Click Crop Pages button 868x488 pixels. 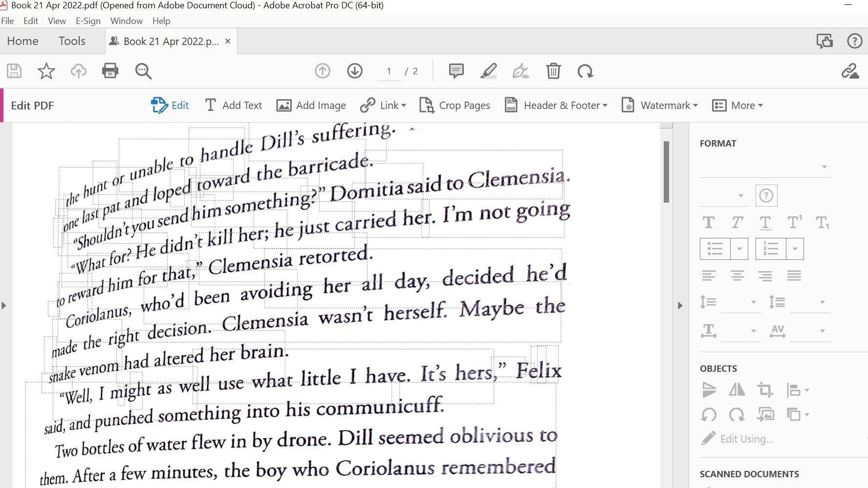[455, 106]
